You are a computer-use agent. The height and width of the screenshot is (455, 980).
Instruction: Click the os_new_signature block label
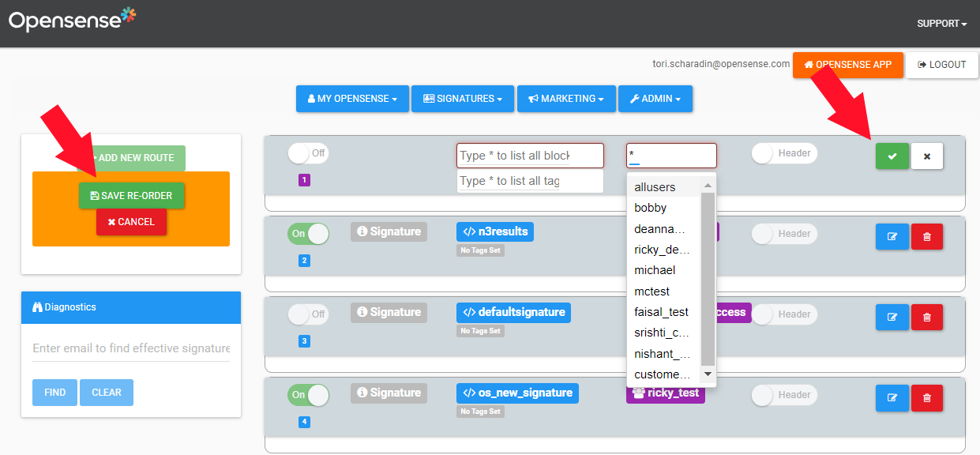[x=517, y=393]
